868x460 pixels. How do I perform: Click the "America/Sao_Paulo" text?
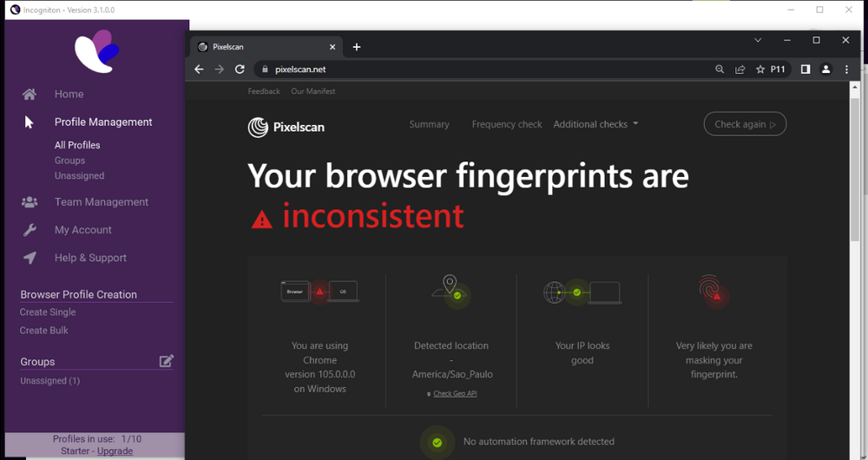452,374
